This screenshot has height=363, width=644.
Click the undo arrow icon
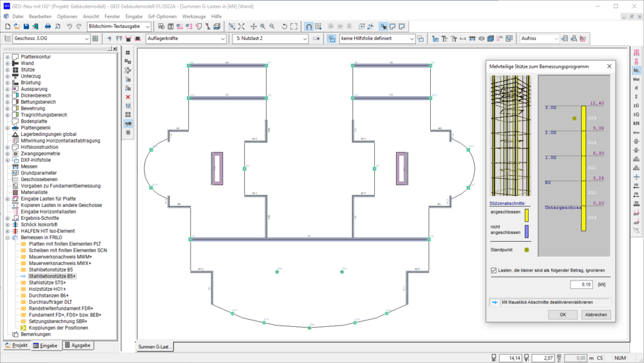pos(69,26)
